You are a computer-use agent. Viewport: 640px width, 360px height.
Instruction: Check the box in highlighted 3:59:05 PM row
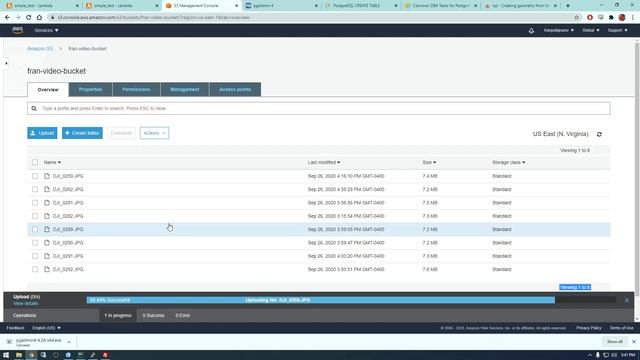click(x=35, y=229)
